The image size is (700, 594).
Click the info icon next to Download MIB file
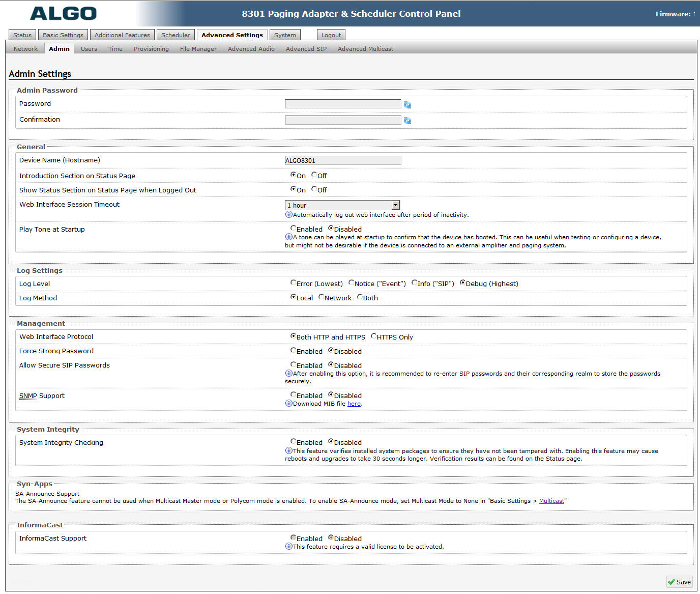click(x=288, y=403)
